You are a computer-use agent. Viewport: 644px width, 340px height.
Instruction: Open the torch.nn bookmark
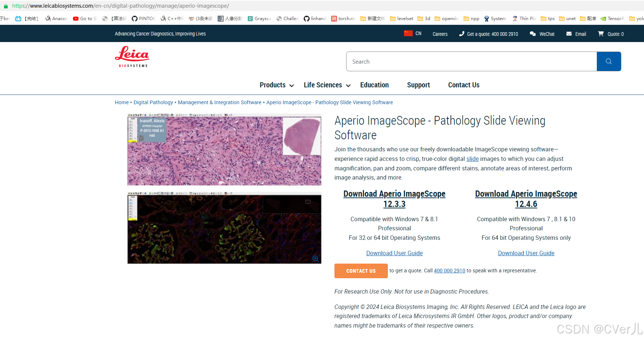point(343,18)
